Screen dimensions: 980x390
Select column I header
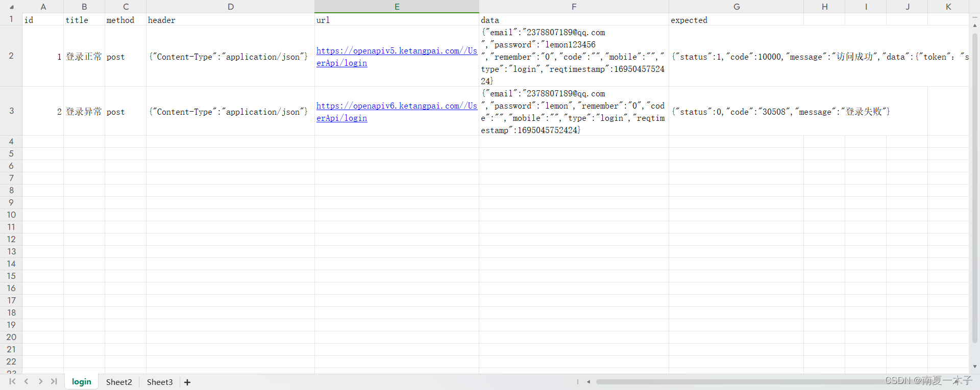866,7
